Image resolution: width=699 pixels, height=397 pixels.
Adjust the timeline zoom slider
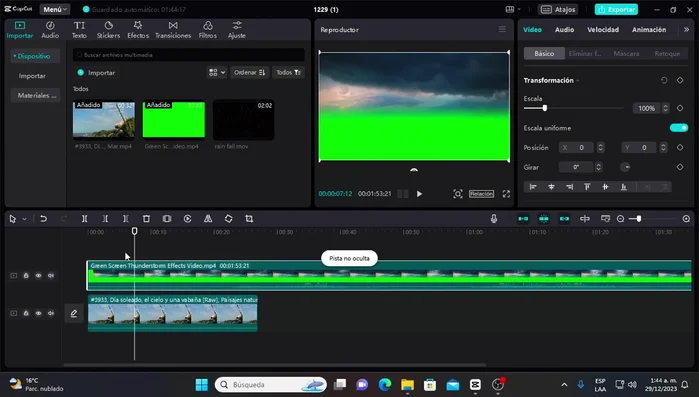(x=639, y=219)
